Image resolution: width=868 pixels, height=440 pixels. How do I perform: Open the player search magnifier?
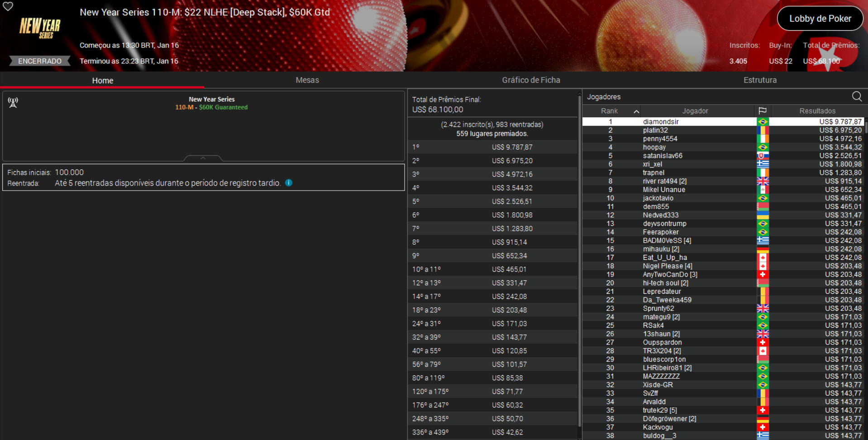tap(857, 96)
